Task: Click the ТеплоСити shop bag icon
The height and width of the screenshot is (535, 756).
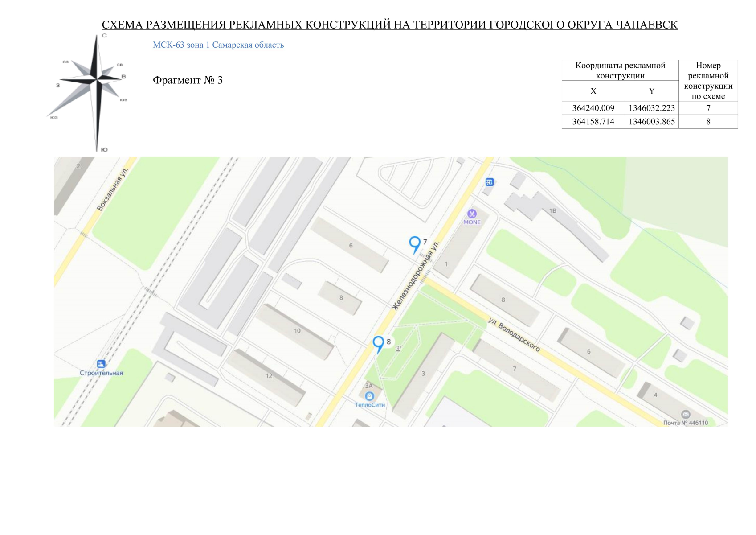Action: coord(370,396)
